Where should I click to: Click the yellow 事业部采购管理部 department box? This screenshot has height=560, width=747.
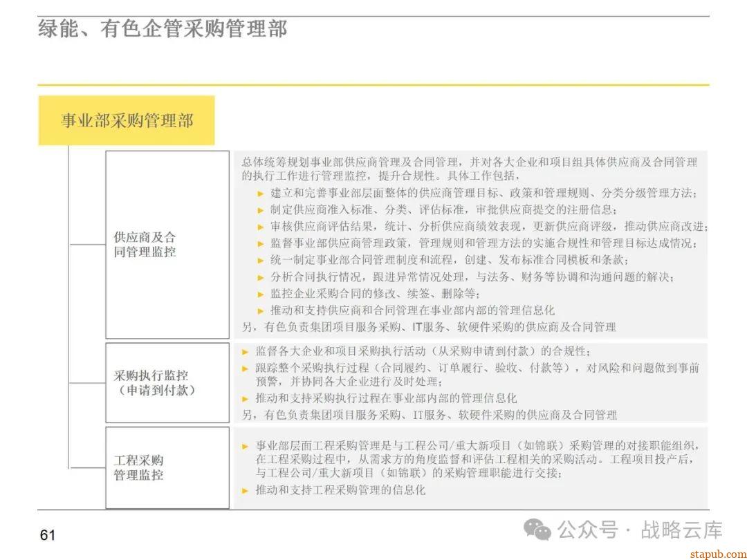tap(127, 120)
